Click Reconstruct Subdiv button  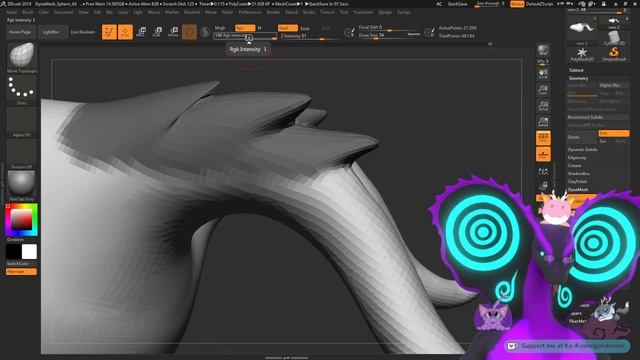(x=598, y=117)
